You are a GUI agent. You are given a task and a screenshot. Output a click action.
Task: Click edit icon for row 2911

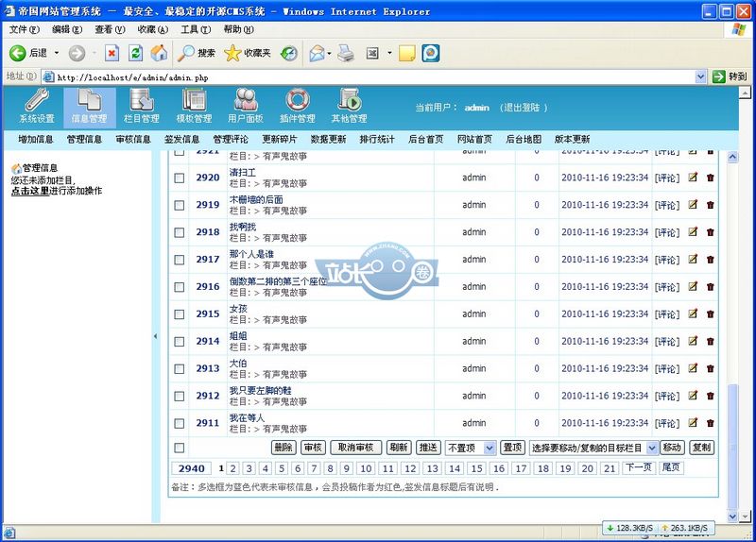[x=693, y=422]
